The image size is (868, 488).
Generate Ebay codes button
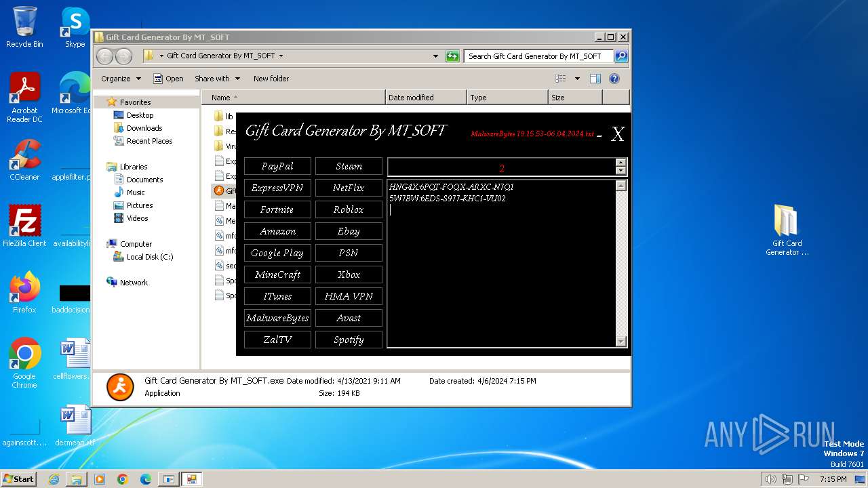pos(349,231)
